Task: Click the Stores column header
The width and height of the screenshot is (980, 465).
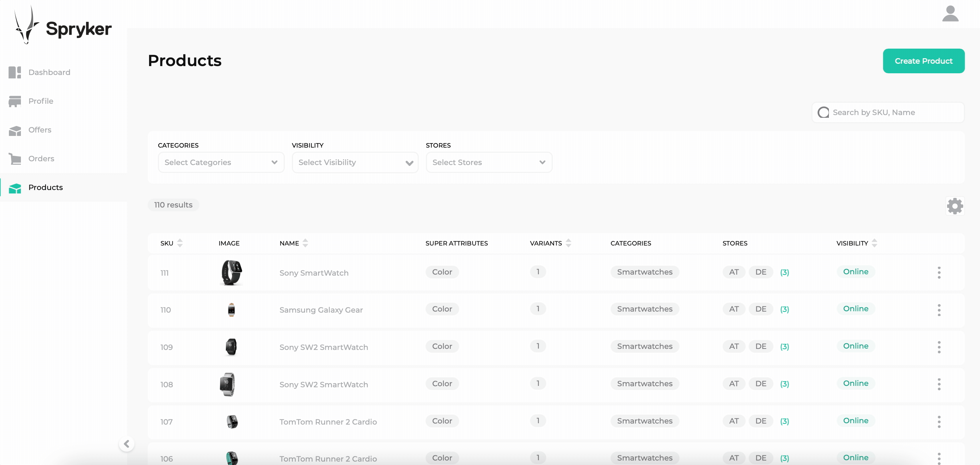Action: pyautogui.click(x=735, y=243)
